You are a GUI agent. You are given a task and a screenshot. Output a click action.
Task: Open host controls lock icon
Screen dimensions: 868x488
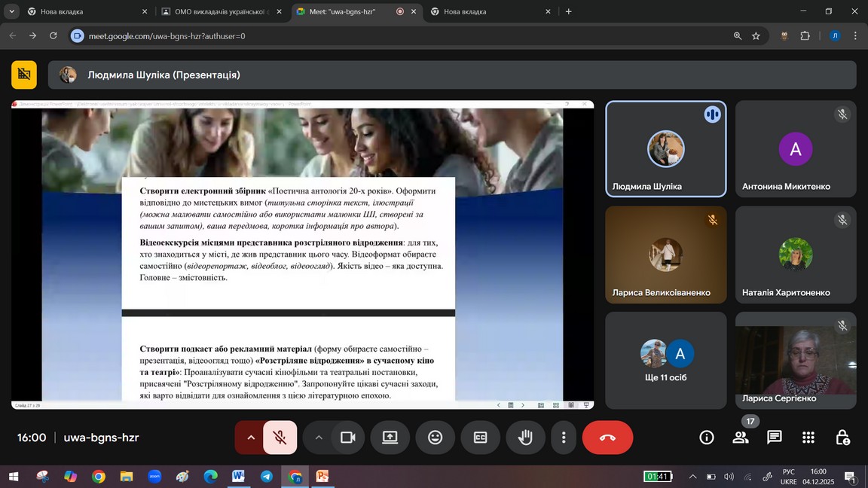click(x=842, y=438)
